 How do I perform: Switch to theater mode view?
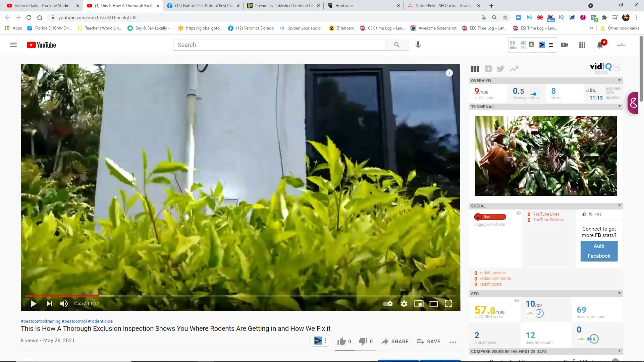pos(434,304)
